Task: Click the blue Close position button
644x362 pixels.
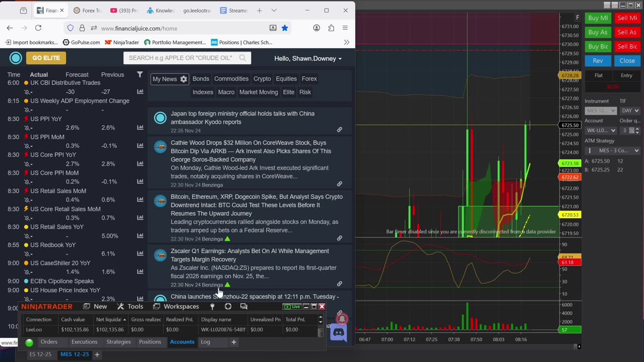Action: pos(627,61)
